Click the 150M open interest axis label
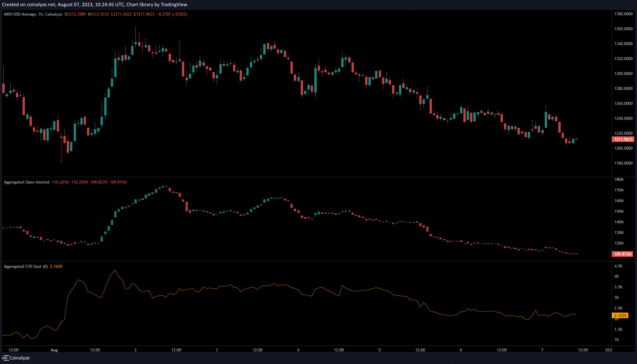This screenshot has height=364, width=637. pos(619,211)
